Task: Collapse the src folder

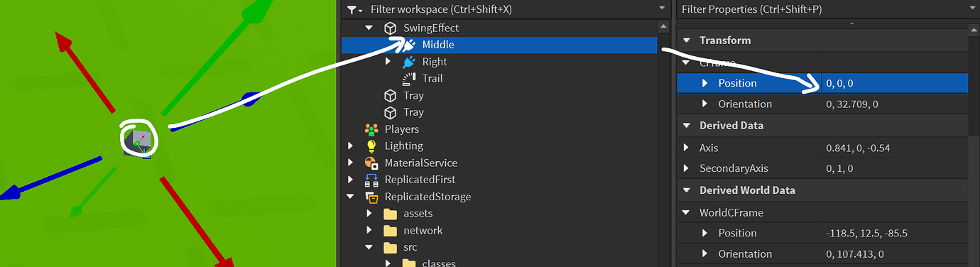Action: 369,247
